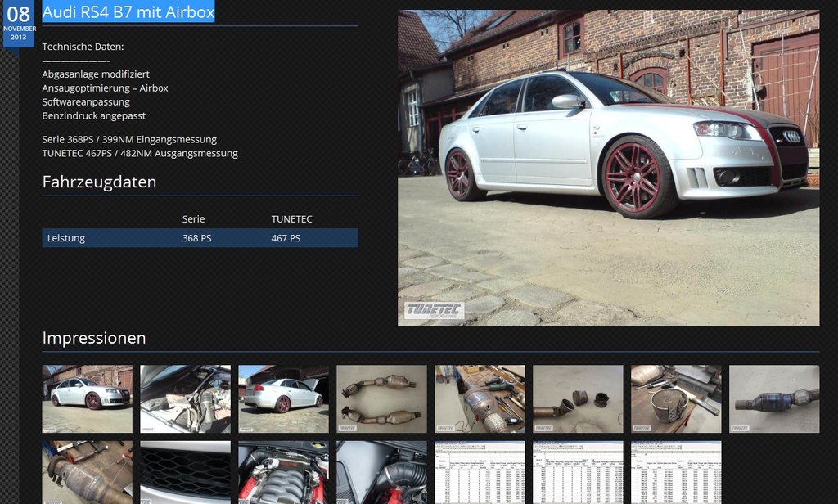
Task: Open second measurement table thumbnail
Action: tap(578, 472)
